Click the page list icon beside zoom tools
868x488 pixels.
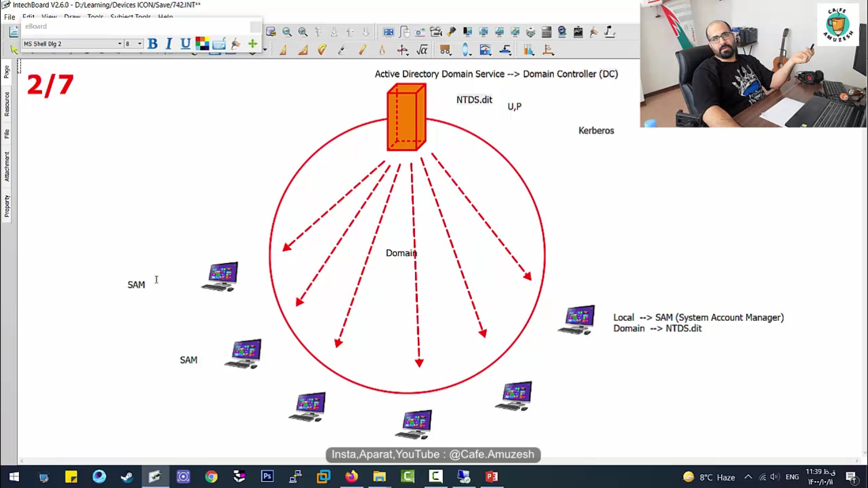[271, 32]
